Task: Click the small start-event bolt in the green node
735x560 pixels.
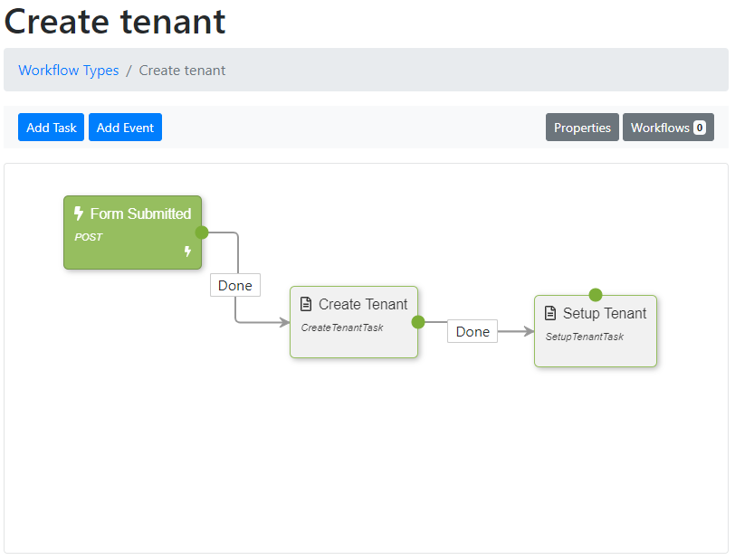Action: [187, 252]
